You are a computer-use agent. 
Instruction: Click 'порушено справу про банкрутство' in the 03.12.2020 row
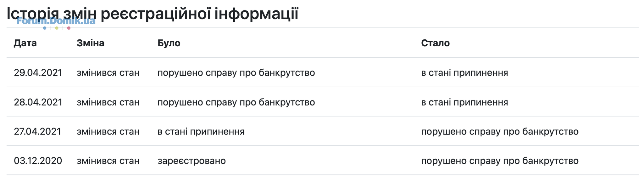(500, 161)
